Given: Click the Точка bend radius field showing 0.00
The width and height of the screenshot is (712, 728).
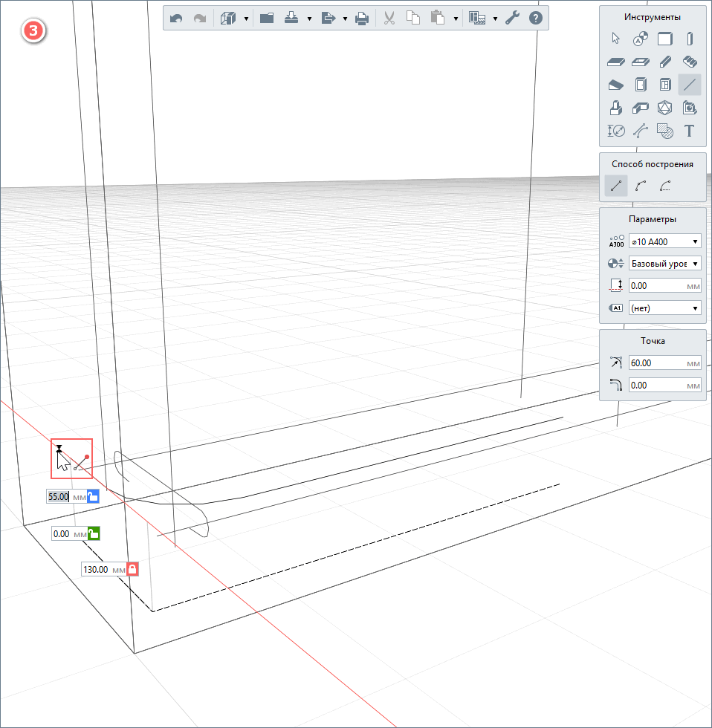Looking at the screenshot, I should click(664, 385).
